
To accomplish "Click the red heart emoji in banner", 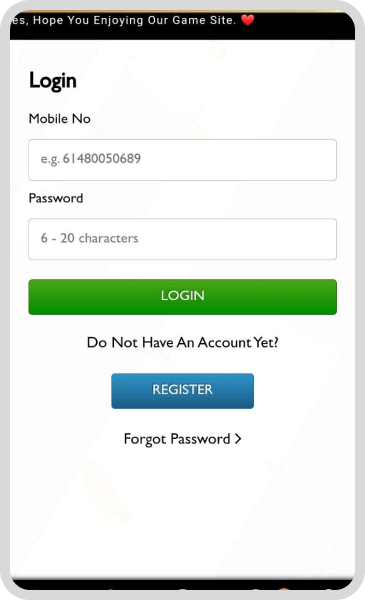I will tap(248, 20).
